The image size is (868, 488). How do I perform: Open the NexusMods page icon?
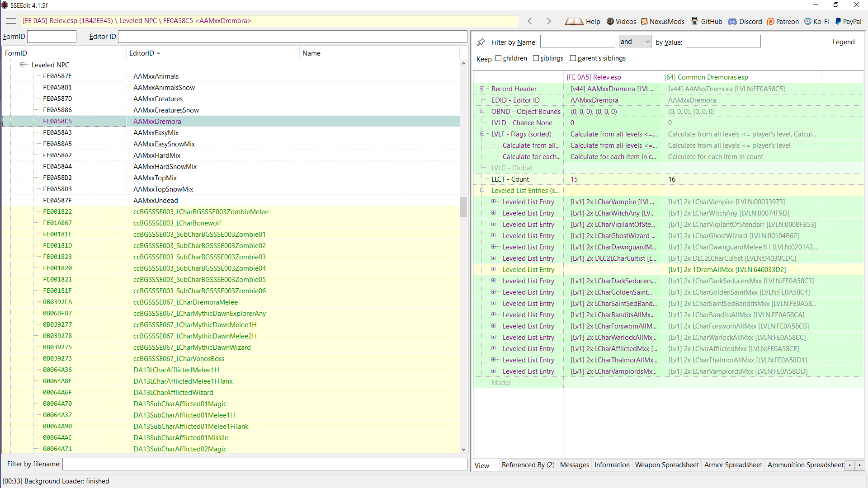pyautogui.click(x=644, y=21)
